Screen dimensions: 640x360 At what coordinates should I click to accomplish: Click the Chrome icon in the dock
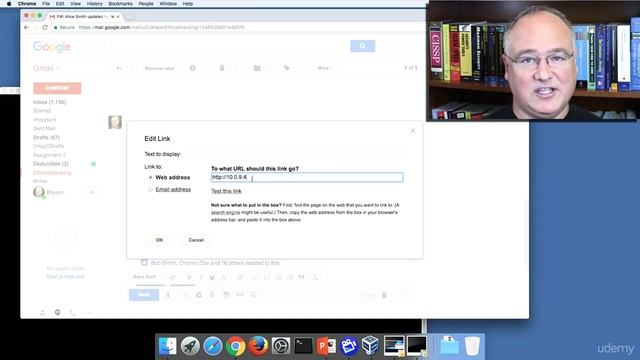tap(236, 346)
